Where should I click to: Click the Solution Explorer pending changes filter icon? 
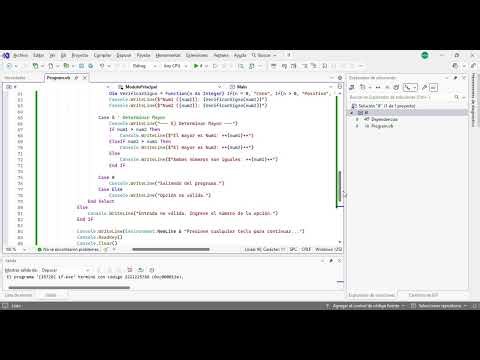363,88
